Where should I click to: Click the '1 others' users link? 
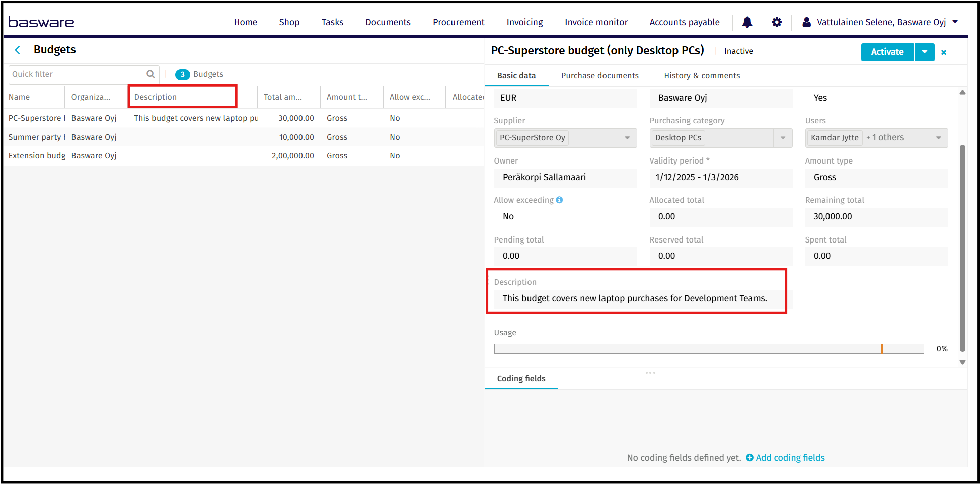click(x=888, y=138)
